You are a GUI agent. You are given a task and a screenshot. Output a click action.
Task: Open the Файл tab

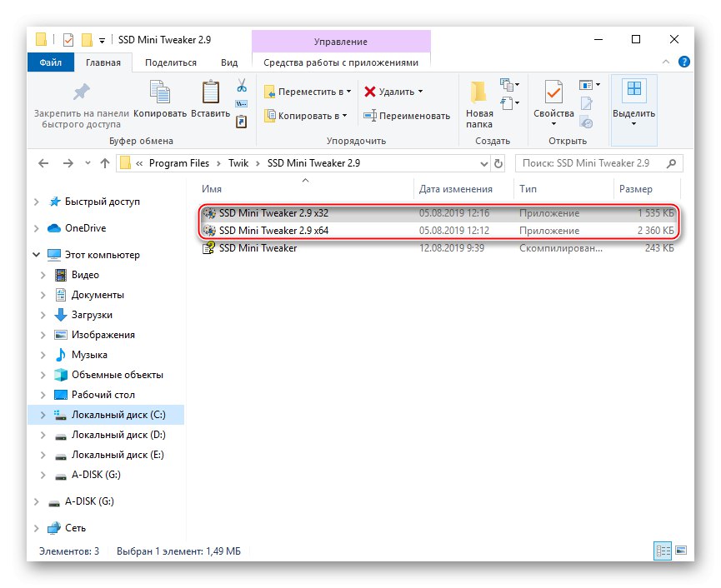click(x=51, y=62)
